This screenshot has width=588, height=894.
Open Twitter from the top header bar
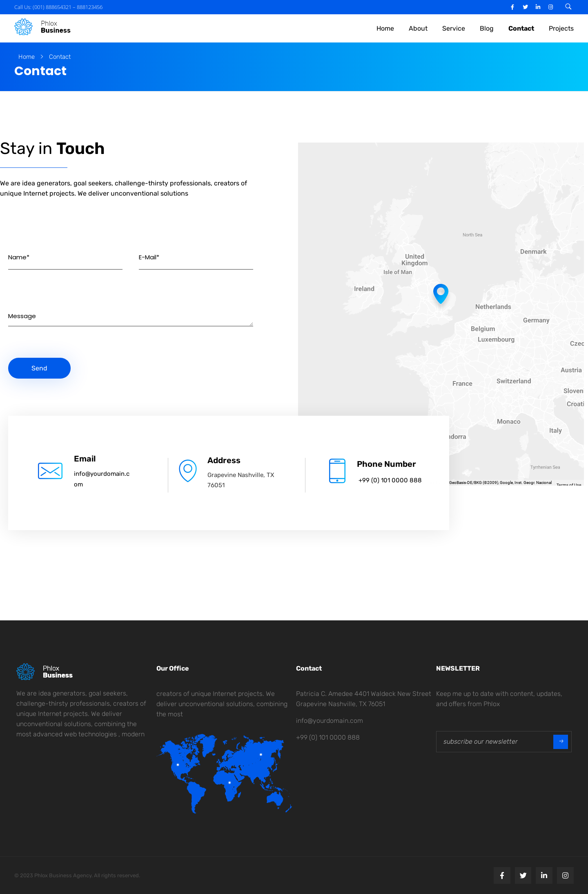coord(525,7)
